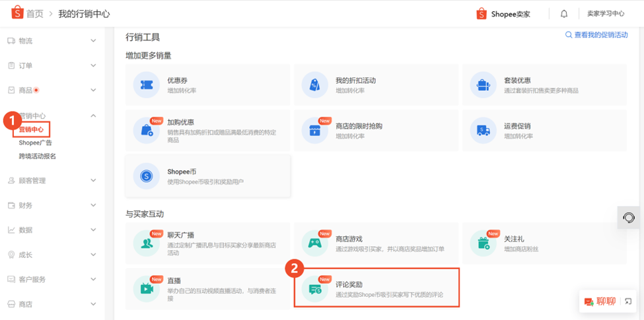
Task: Open 跨境活动报名 in the sidebar
Action: pyautogui.click(x=38, y=156)
